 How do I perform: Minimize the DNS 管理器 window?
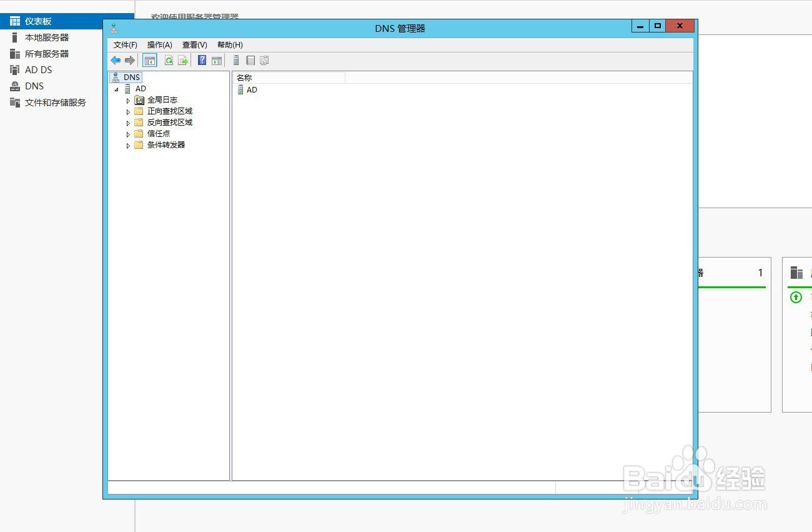(640, 26)
